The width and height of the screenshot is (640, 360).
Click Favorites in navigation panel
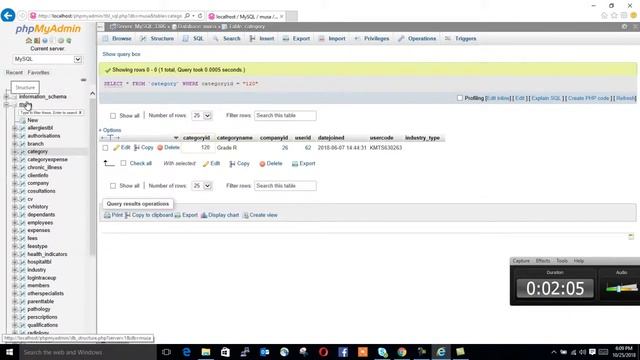coord(38,72)
